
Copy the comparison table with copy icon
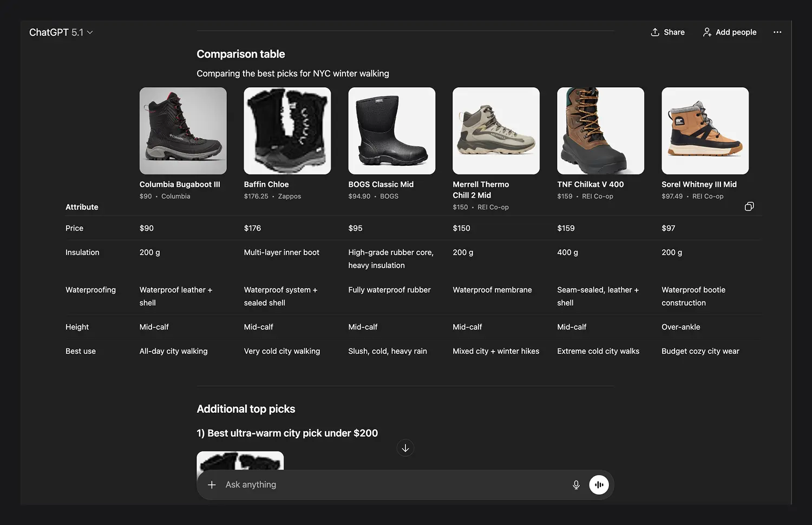(x=749, y=206)
